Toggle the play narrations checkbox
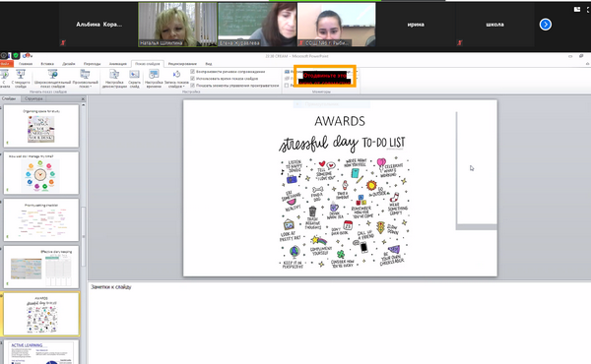The width and height of the screenshot is (591, 364). pos(193,72)
